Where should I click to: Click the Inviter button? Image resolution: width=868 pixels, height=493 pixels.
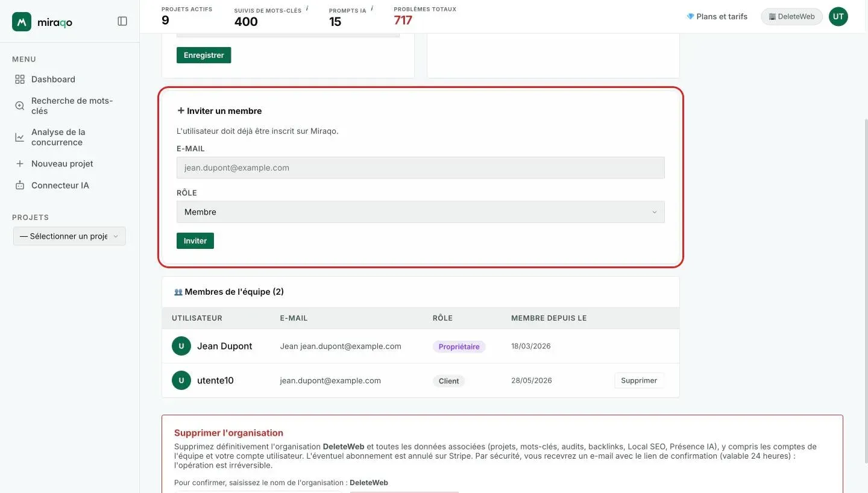tap(195, 240)
